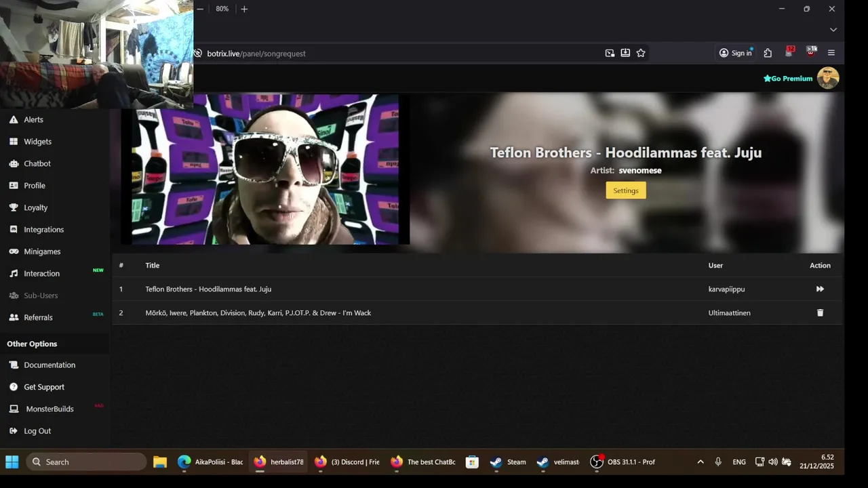Switch to the Steam taskbar window
The width and height of the screenshot is (868, 488).
(x=508, y=462)
